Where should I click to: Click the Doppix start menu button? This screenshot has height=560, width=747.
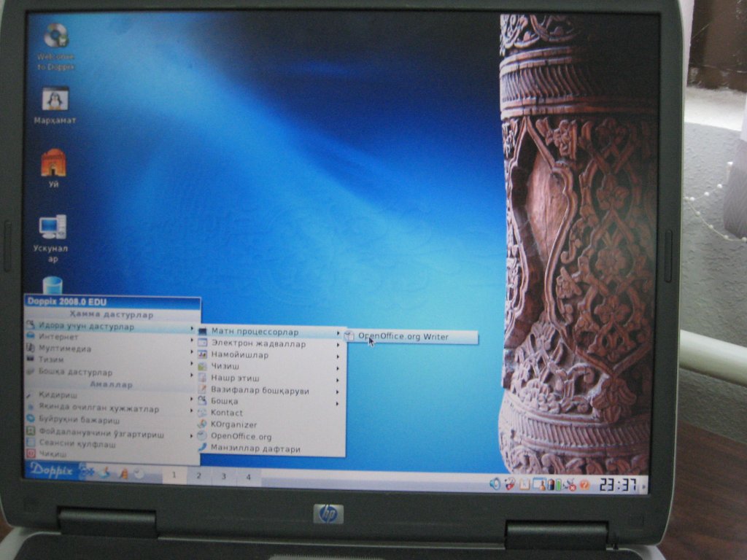[x=52, y=471]
